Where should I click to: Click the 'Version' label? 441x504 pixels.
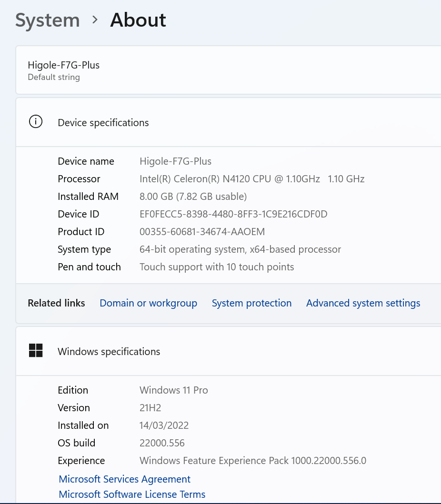tap(74, 408)
